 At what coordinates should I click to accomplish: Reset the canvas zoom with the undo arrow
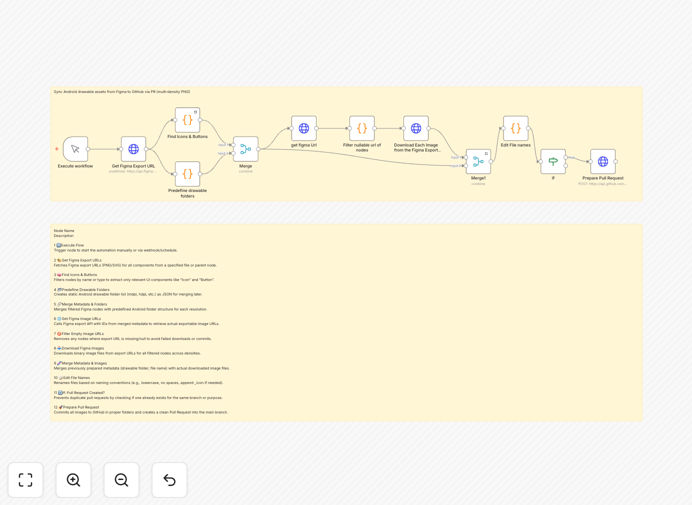pos(169,480)
